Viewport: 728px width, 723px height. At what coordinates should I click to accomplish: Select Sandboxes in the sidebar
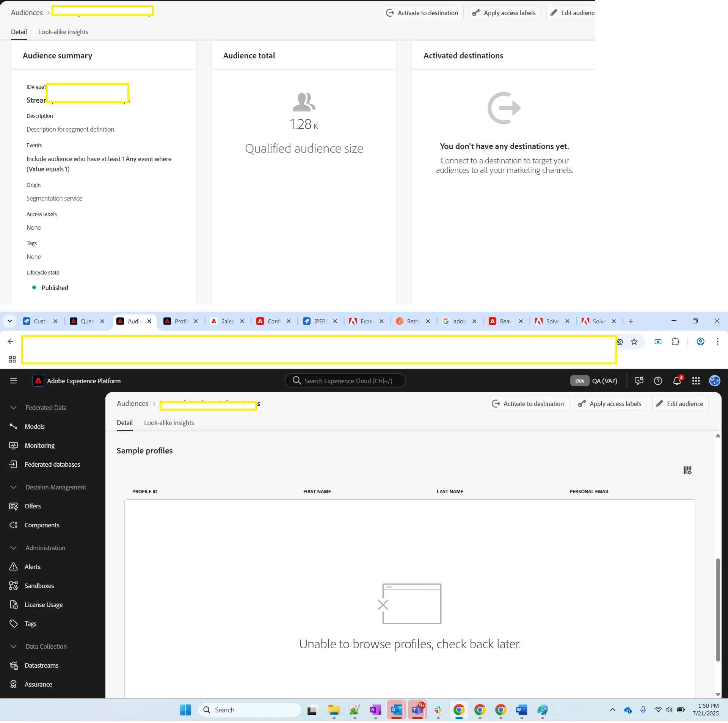tap(39, 586)
